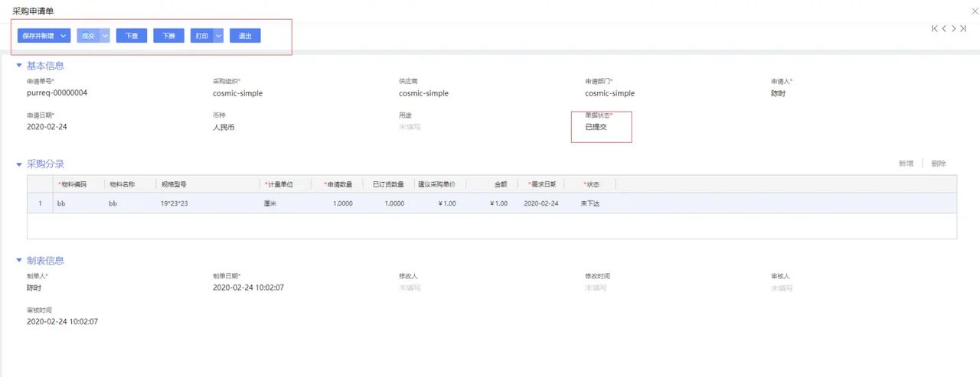Viewport: 980px width, 377px height.
Task: Open the 保存并新增 dropdown arrow
Action: coord(64,36)
